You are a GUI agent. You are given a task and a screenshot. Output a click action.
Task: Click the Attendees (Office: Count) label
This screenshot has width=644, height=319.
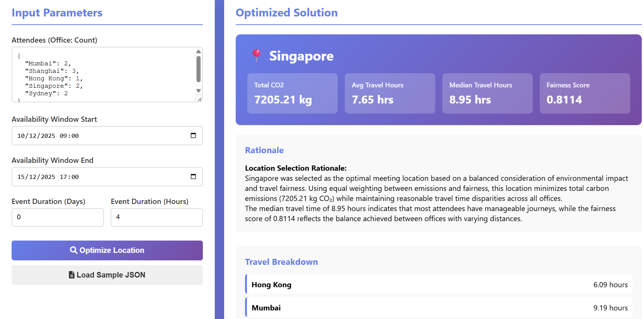(55, 40)
